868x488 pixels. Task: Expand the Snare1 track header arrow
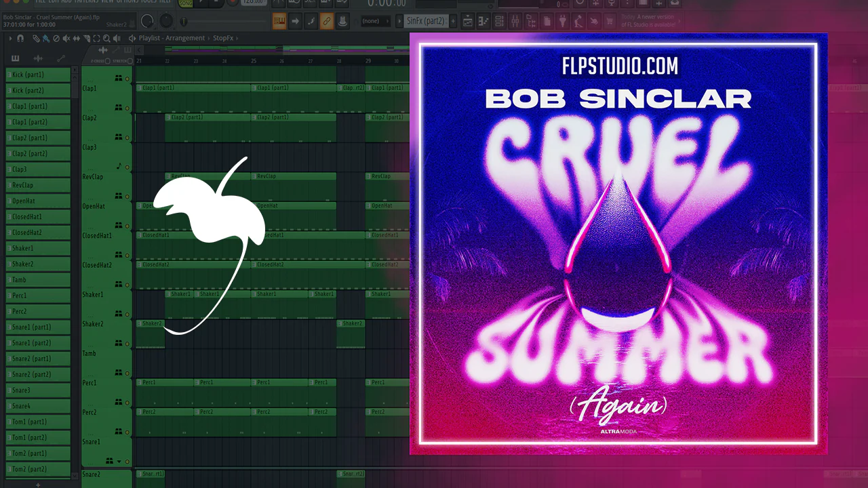click(120, 462)
